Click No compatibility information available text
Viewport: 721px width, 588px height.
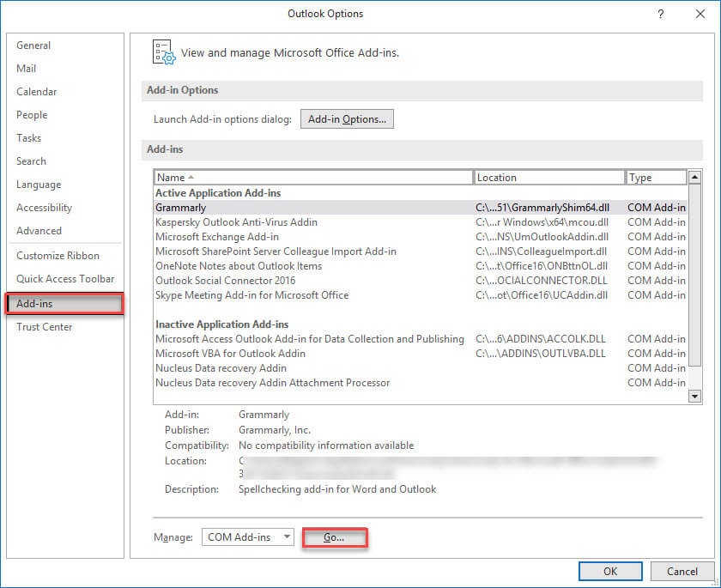(x=326, y=446)
